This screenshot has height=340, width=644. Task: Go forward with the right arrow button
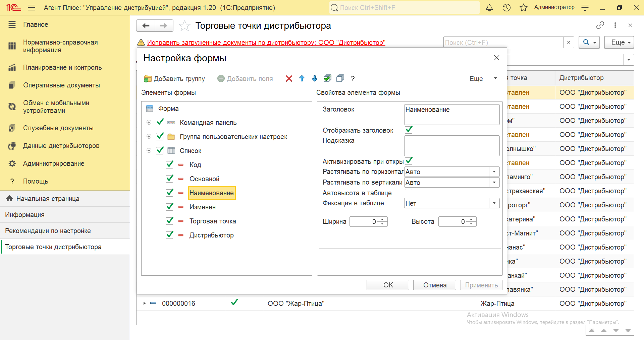pyautogui.click(x=164, y=25)
